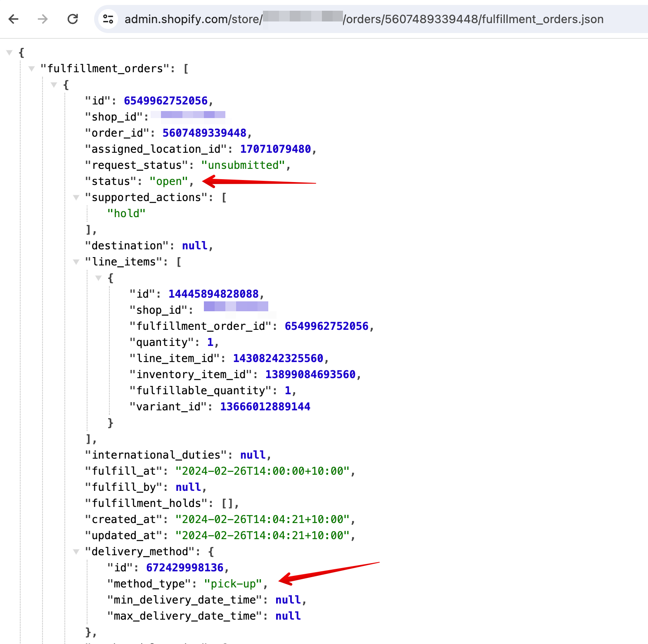This screenshot has height=644, width=648.
Task: Collapse the delivery_method object
Action: [x=76, y=552]
